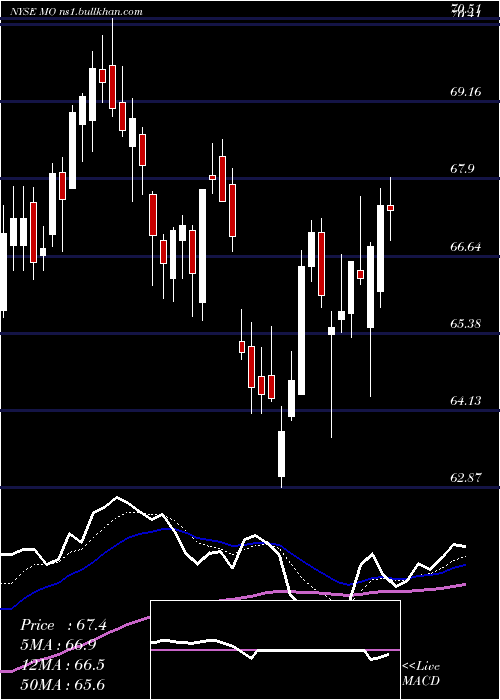The width and height of the screenshot is (500, 700).
Task: Click the 'Price : 67.4' readout
Action: point(63,625)
